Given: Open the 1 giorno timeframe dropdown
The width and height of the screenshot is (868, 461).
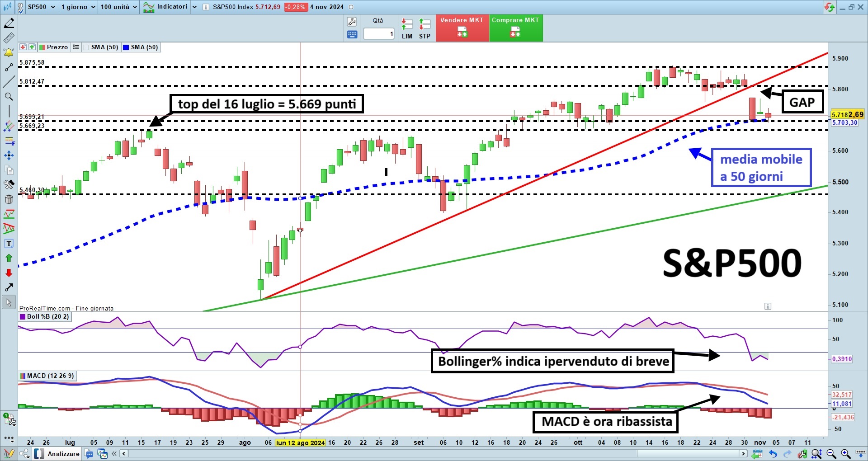Looking at the screenshot, I should click(78, 7).
